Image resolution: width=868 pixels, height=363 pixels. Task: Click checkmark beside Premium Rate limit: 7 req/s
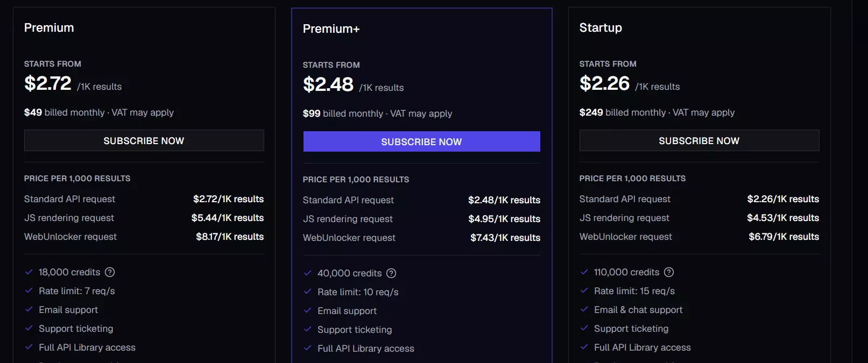click(x=29, y=291)
